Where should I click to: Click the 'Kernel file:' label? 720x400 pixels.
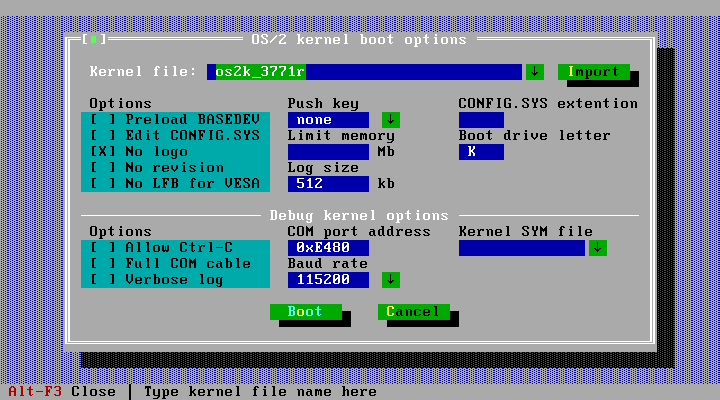143,72
